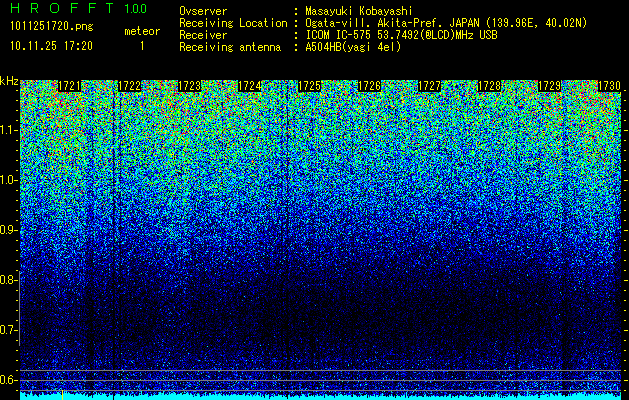Click the date text 10.11.25 17:20
Viewport: 629px width, 400px height.
point(51,46)
